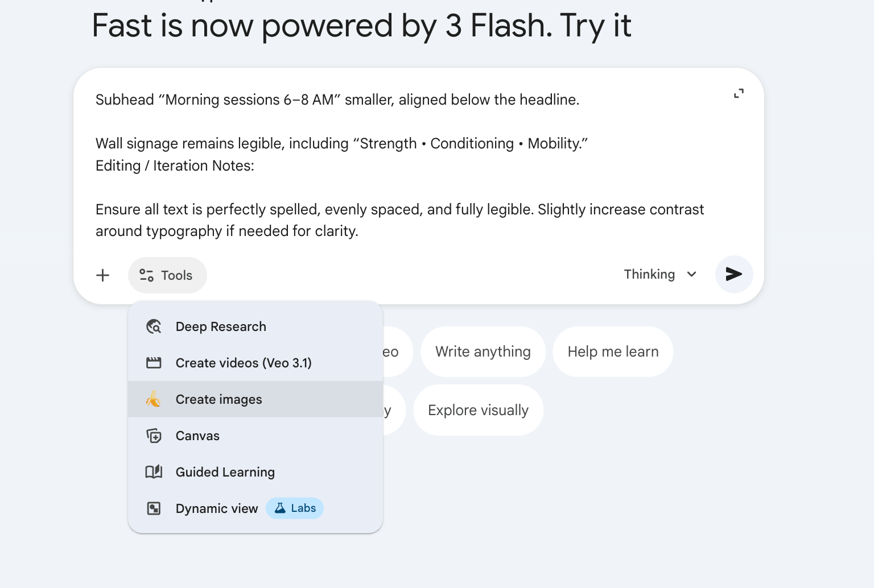Click the Create videos film strip icon
Image resolution: width=874 pixels, height=588 pixels.
pyautogui.click(x=154, y=363)
